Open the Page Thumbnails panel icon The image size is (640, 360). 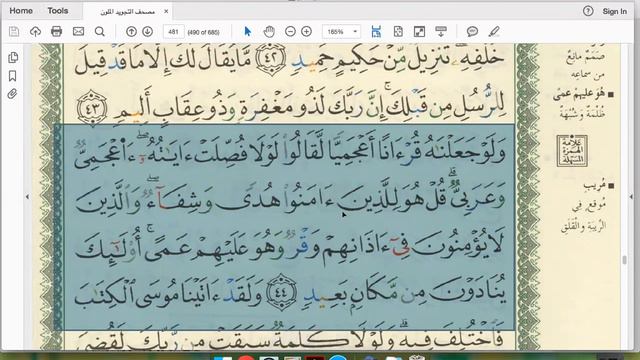coord(13,57)
